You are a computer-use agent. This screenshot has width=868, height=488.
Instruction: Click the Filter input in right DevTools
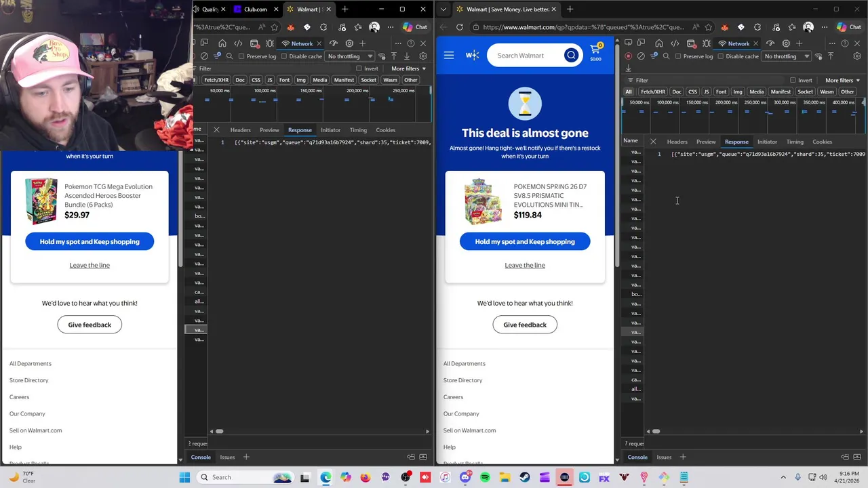pyautogui.click(x=705, y=80)
